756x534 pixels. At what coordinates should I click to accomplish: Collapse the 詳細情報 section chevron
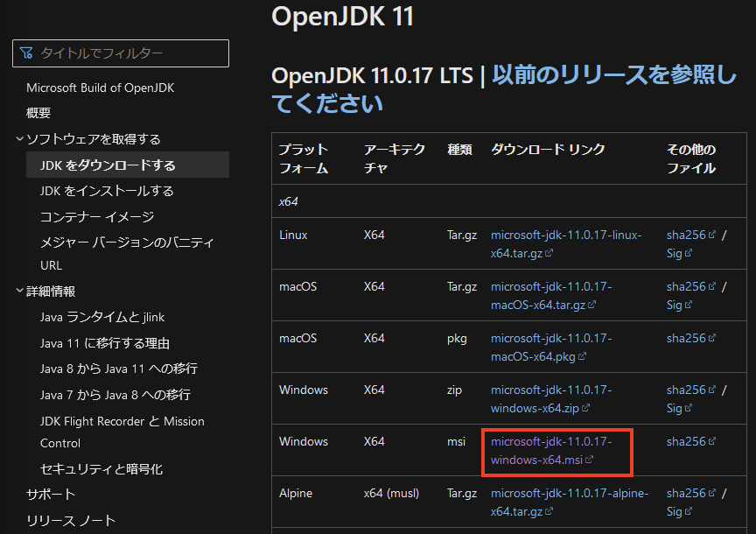pos(19,291)
